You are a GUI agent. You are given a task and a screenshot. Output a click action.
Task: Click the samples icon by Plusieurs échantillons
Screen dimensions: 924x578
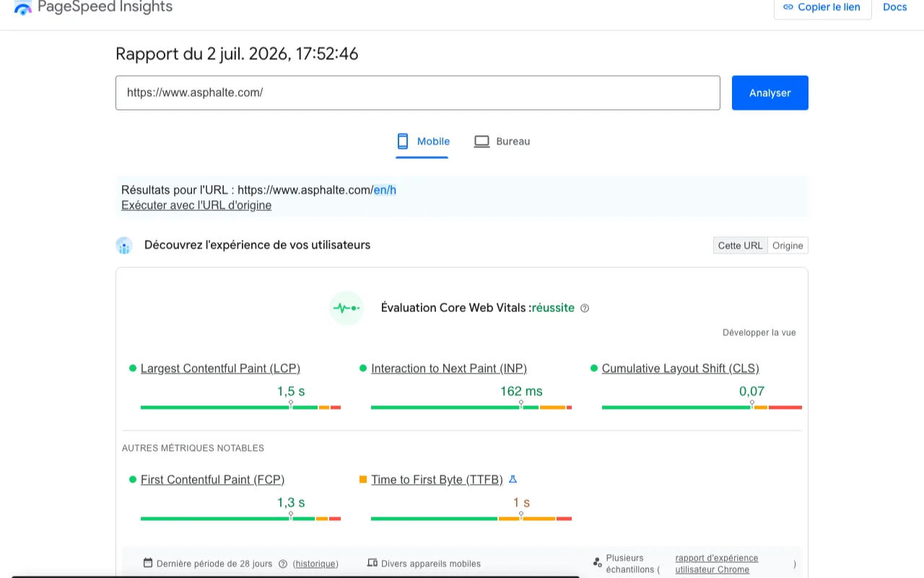[x=597, y=562]
